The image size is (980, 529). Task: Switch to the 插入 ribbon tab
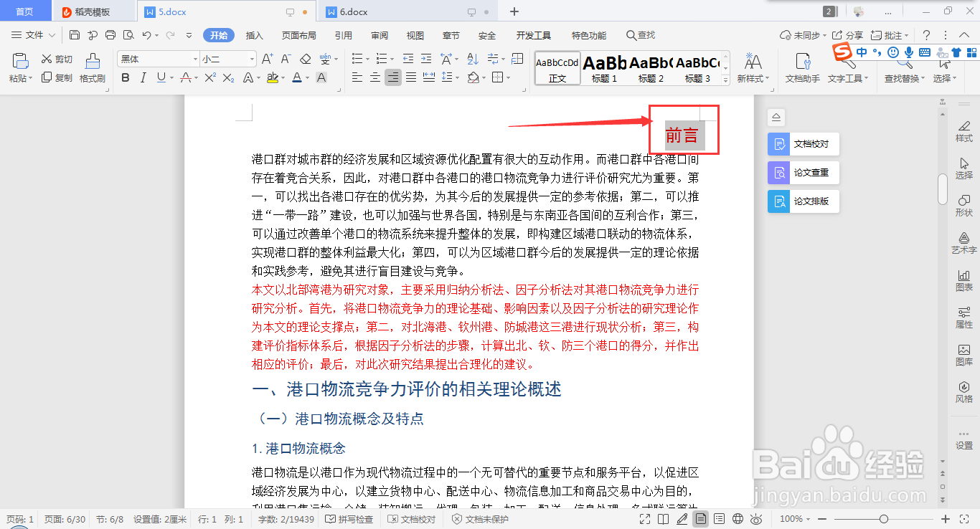click(x=254, y=34)
